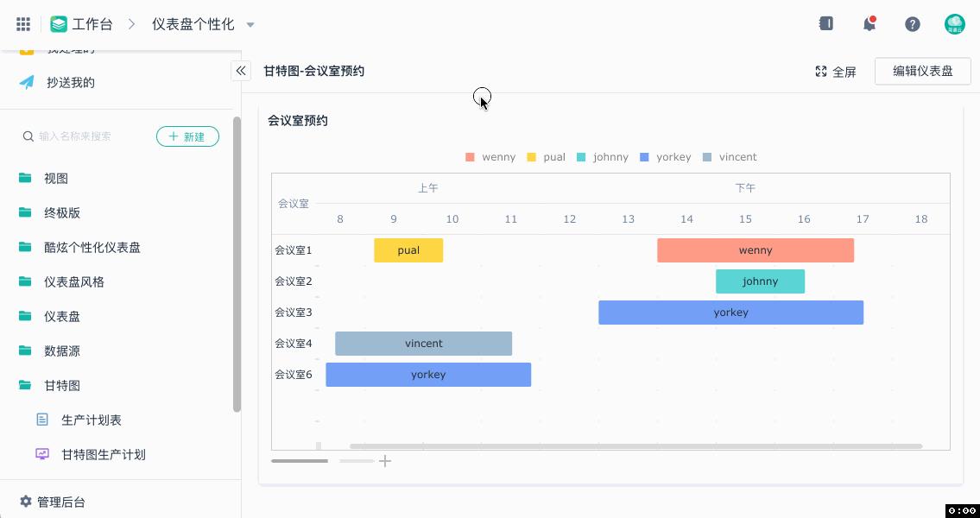Click the 工作台 breadcrumb
Image resolution: width=980 pixels, height=518 pixels.
pos(92,24)
